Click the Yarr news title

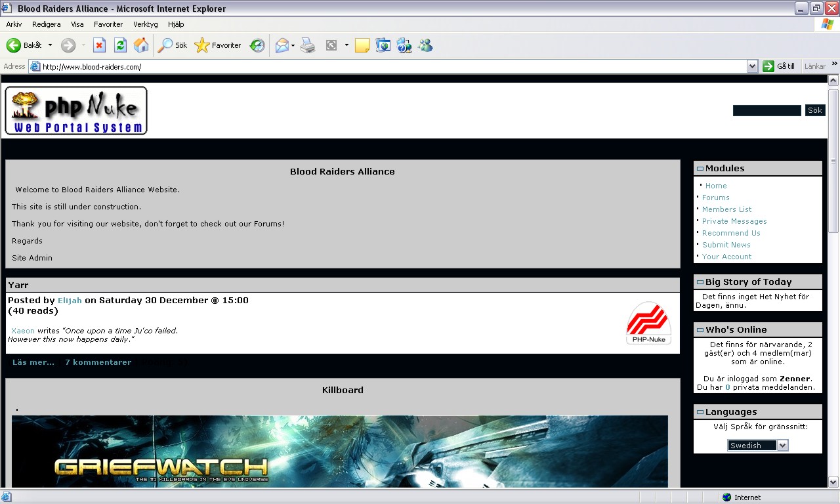coord(18,285)
